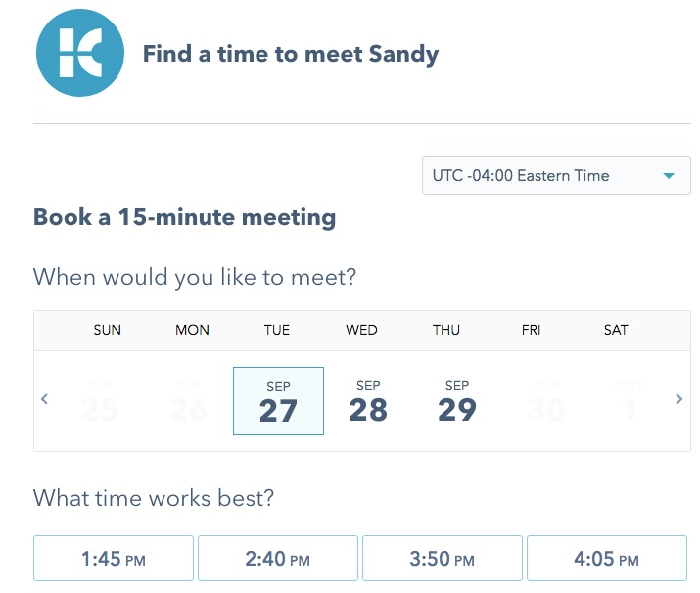Click the round blue company logo
700x593 pixels.
coord(80,53)
